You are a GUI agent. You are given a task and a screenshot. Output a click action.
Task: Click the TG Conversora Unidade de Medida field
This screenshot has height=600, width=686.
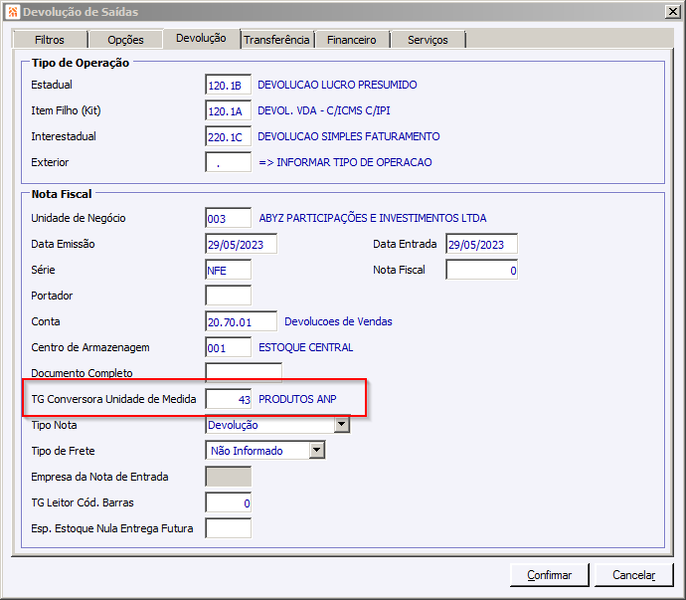point(228,399)
